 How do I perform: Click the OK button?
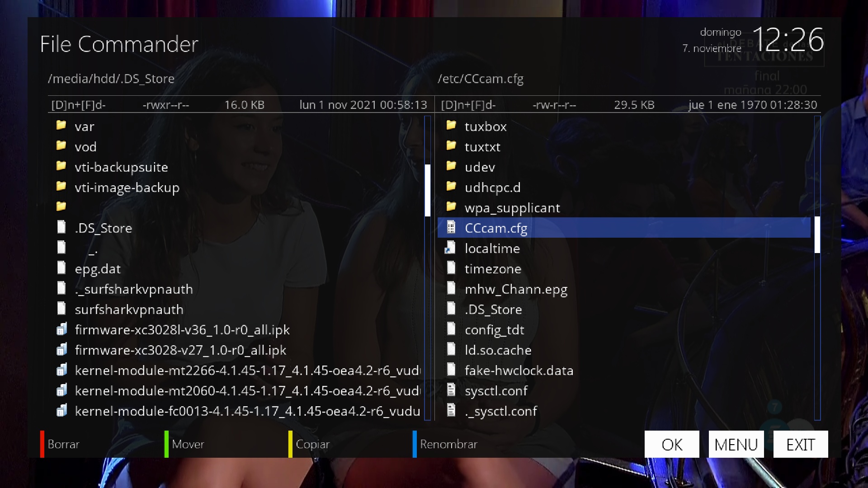672,445
